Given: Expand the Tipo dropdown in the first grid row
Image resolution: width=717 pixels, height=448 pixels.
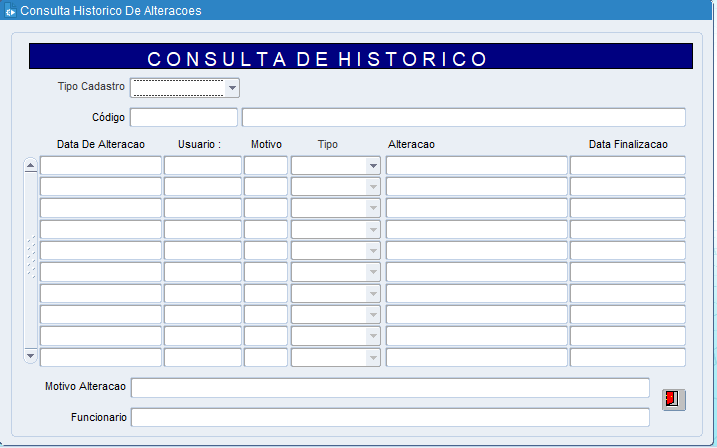Looking at the screenshot, I should [x=373, y=165].
